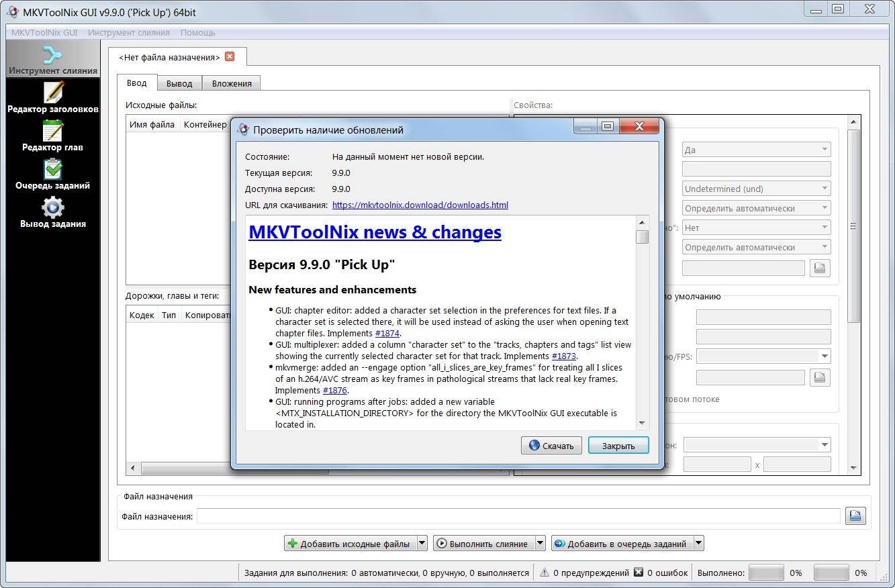Click browse icon below FPS dropdown
Image resolution: width=895 pixels, height=588 pixels.
[x=820, y=377]
